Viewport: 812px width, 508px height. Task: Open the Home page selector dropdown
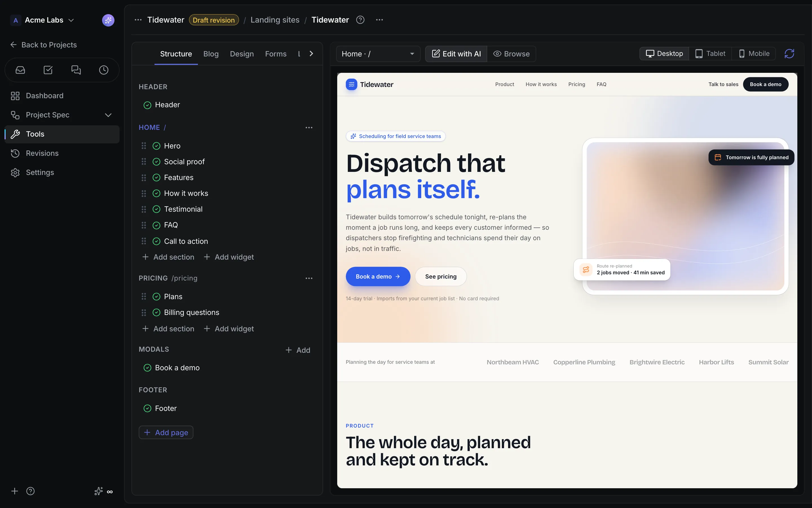tap(378, 54)
